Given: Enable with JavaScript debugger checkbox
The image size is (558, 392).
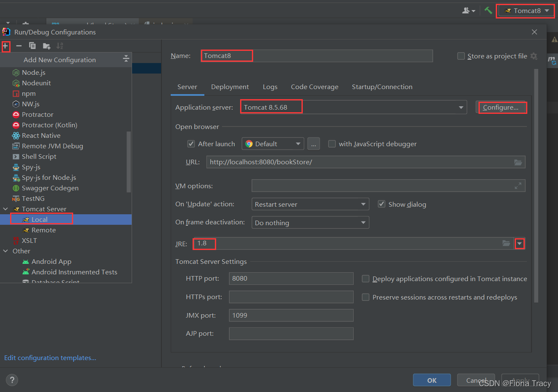Looking at the screenshot, I should point(332,144).
